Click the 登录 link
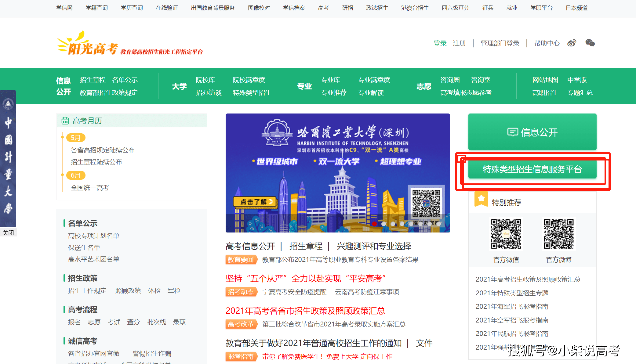636x364 pixels. pyautogui.click(x=440, y=43)
